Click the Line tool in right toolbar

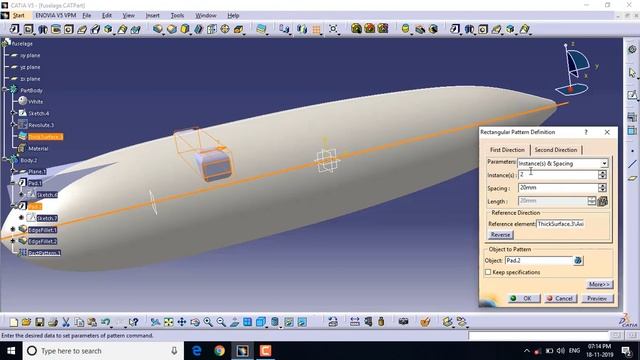(632, 164)
